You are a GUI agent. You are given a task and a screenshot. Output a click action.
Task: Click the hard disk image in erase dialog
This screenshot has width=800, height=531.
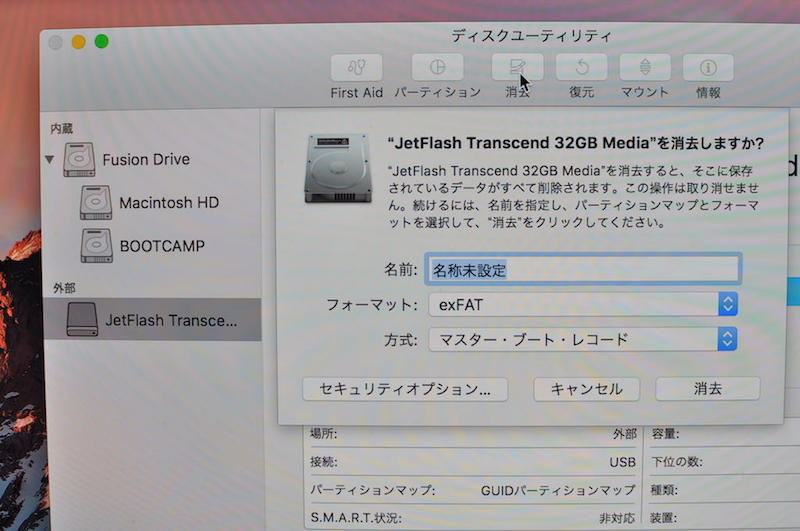[338, 168]
